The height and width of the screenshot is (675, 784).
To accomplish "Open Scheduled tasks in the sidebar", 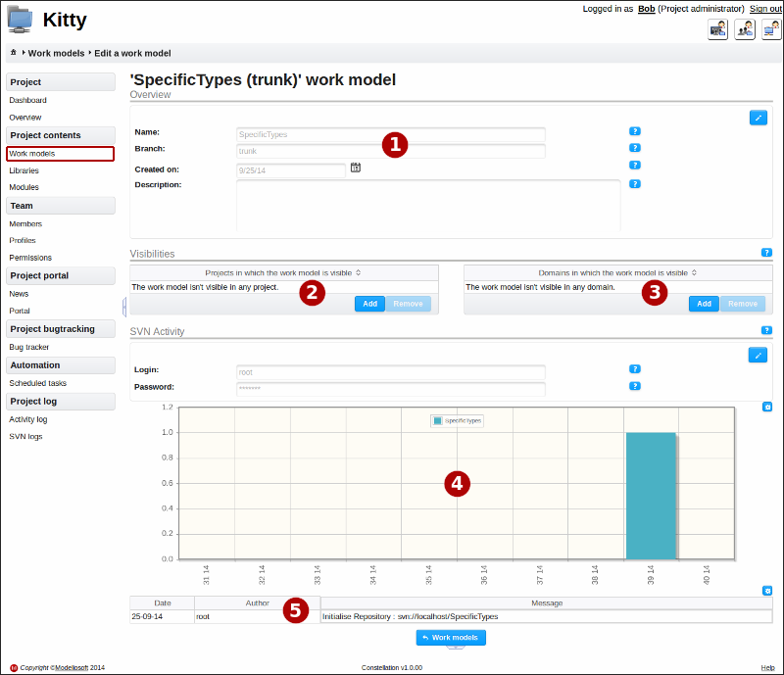I will coord(38,383).
